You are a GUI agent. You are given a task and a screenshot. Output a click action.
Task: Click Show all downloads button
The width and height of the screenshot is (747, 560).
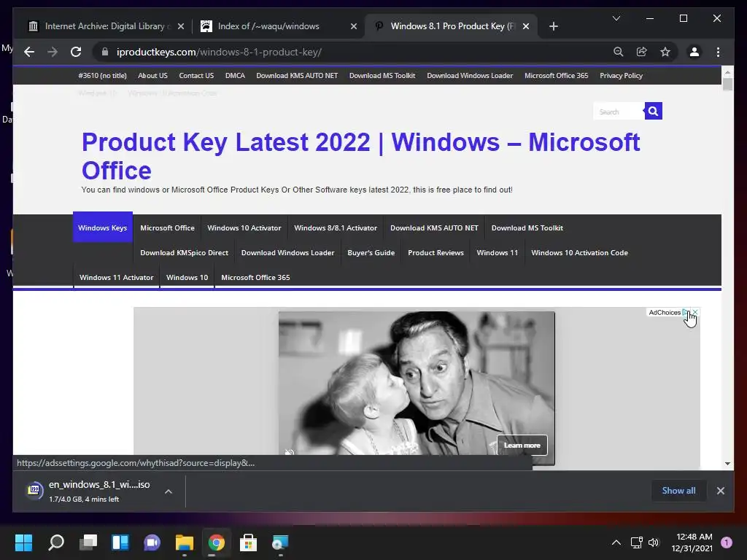coord(678,491)
